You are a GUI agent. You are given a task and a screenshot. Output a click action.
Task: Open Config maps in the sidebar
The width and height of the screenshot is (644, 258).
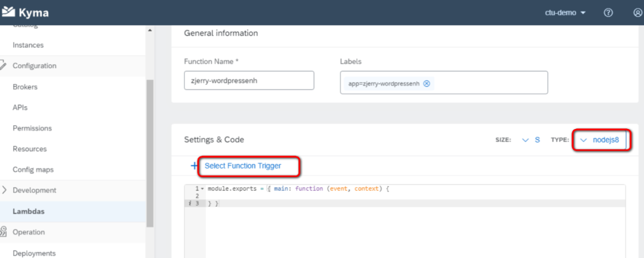(33, 170)
